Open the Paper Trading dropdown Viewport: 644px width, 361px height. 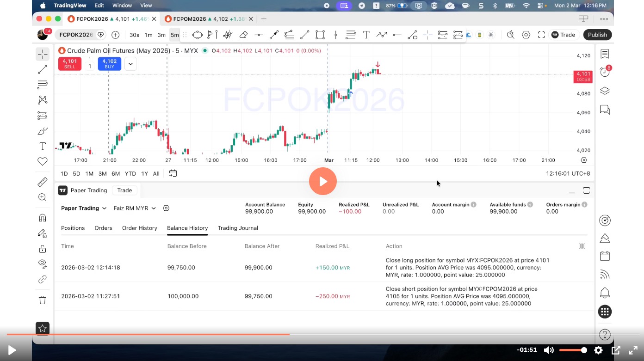[x=84, y=208]
